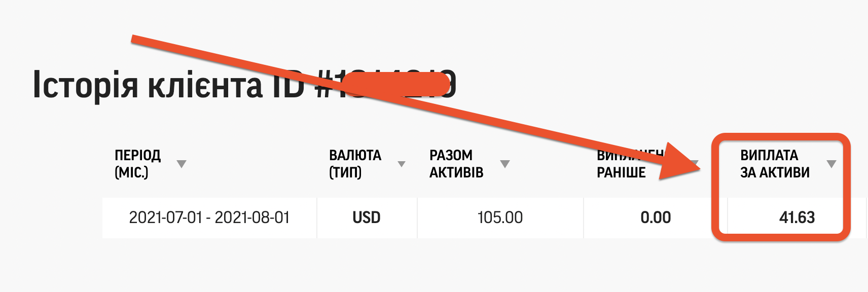
Task: Select the ПЕРІОД (МІС.) column header text
Action: 138,164
